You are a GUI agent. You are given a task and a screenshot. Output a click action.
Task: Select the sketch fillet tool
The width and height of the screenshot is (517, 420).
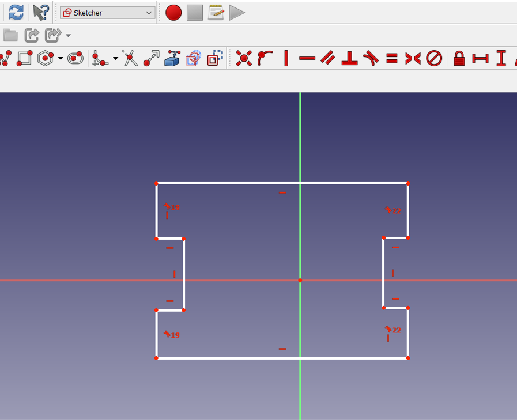pos(100,58)
